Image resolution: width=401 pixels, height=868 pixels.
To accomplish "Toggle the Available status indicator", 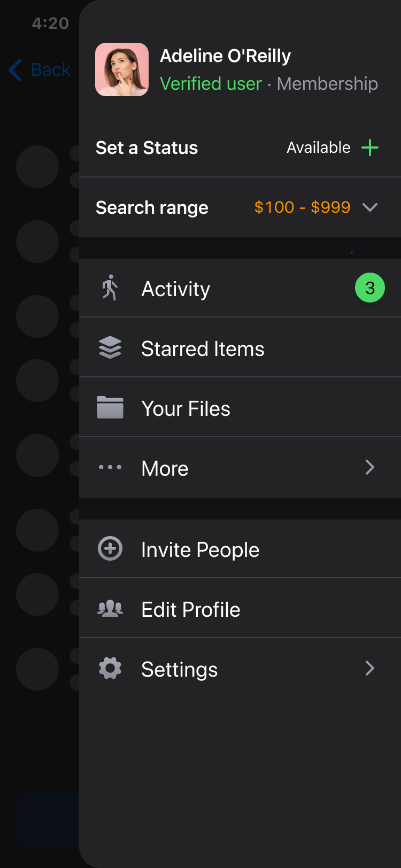I will point(318,148).
